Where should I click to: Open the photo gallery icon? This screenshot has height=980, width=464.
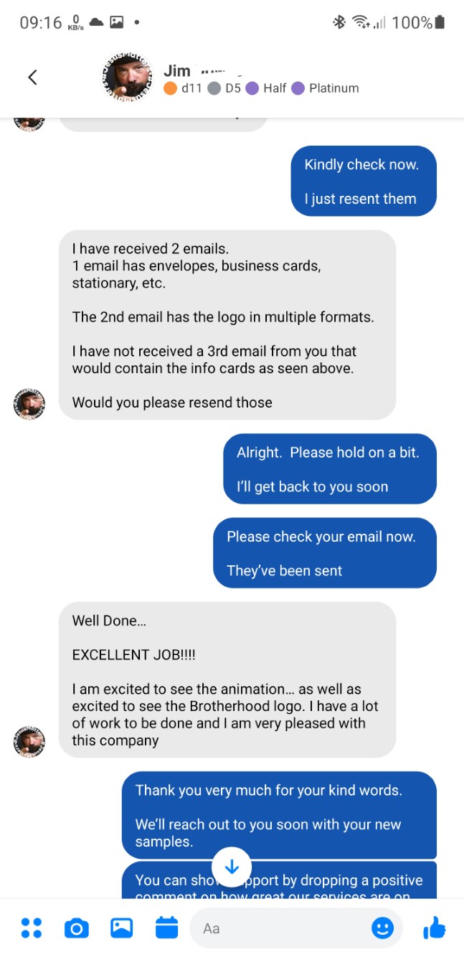(121, 928)
